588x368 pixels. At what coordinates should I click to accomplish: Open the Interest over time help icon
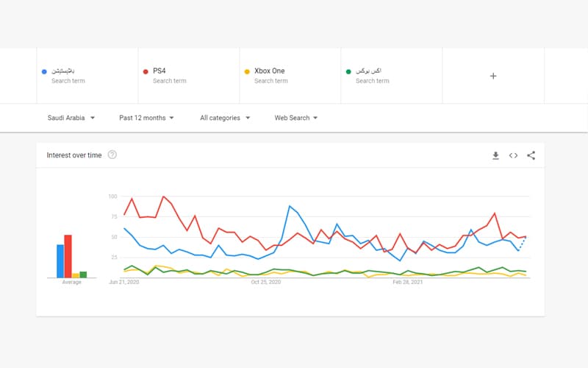click(x=112, y=155)
